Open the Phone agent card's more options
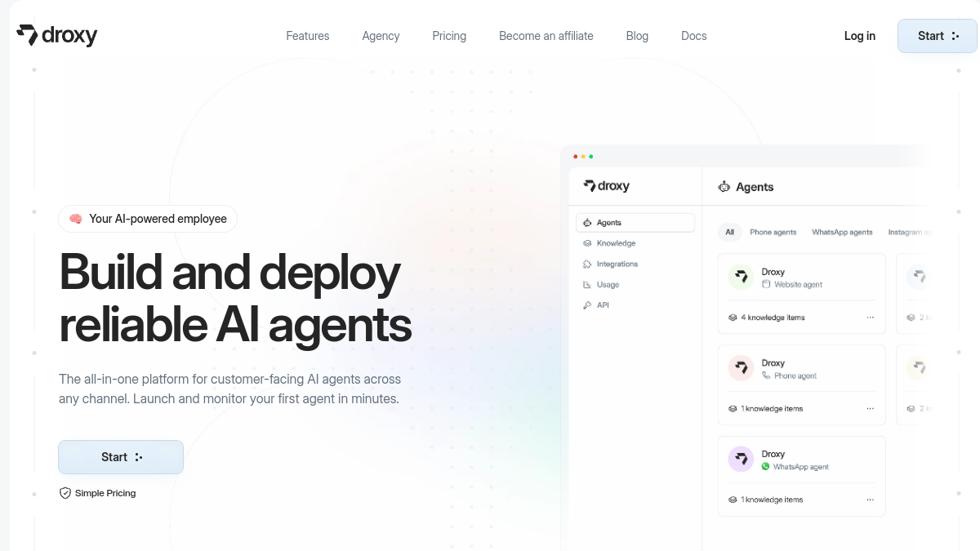Screen dimensions: 980x551 point(870,409)
